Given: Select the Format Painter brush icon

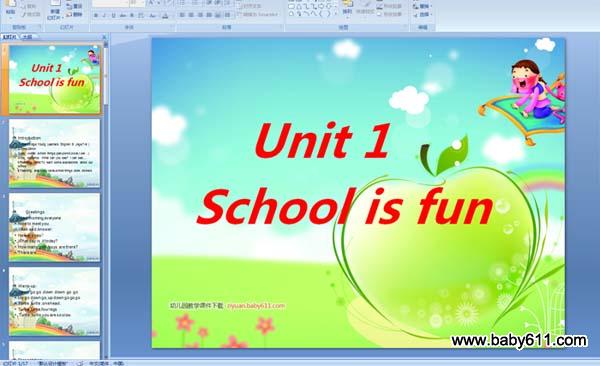Looking at the screenshot, I should point(24,15).
